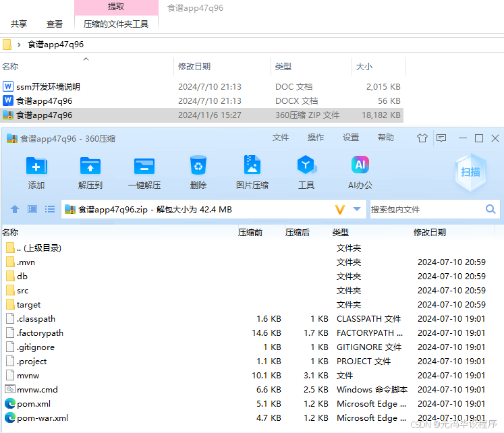The width and height of the screenshot is (504, 433).
Task: Select the mvnw.cmd script file icon
Action: point(10,389)
